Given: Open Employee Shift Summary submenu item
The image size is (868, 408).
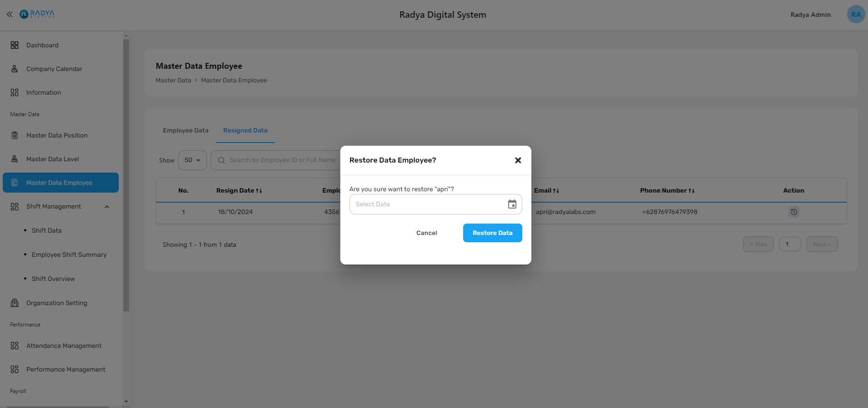Looking at the screenshot, I should tap(69, 255).
